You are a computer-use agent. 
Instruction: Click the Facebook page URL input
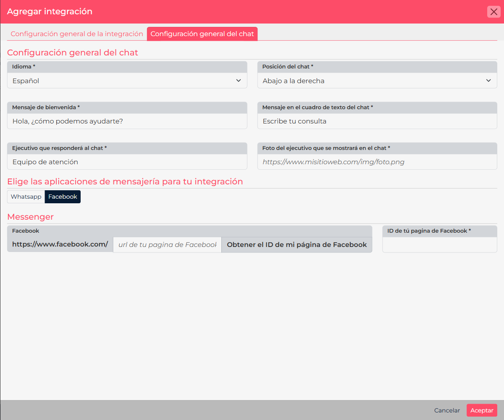(x=167, y=244)
